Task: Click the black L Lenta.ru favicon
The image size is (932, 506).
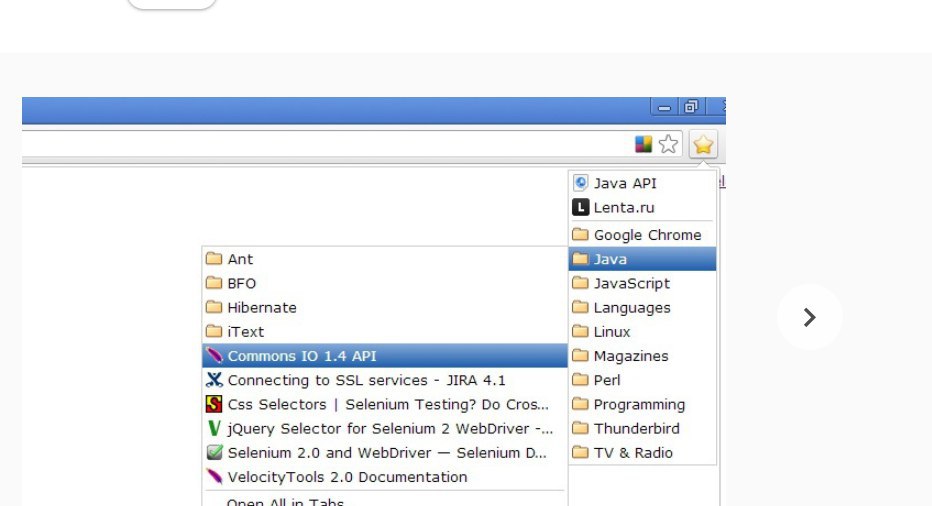Action: [x=581, y=207]
